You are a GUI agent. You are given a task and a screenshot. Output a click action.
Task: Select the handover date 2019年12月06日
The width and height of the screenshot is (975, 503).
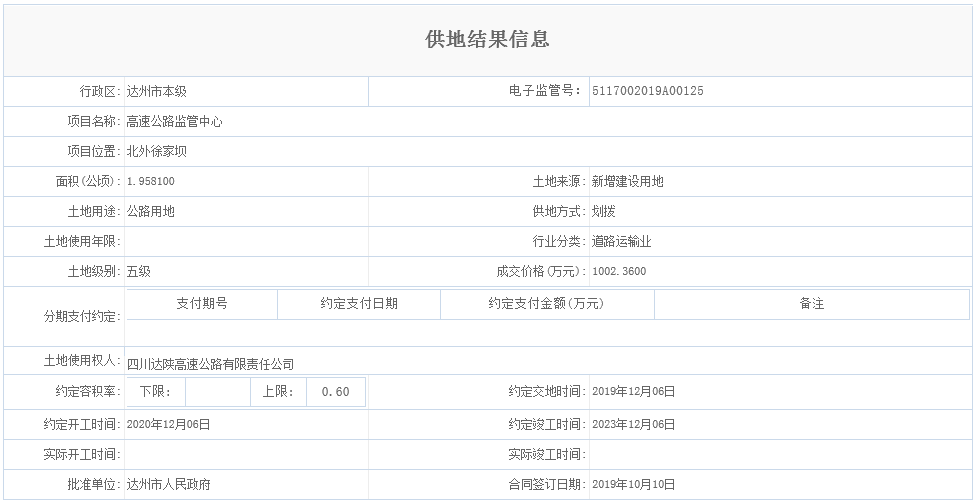point(634,392)
